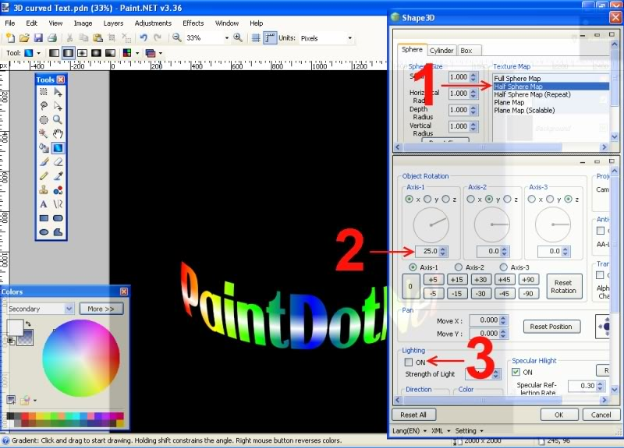624x448 pixels.
Task: Select the Clone Stamp tool
Action: click(x=44, y=190)
